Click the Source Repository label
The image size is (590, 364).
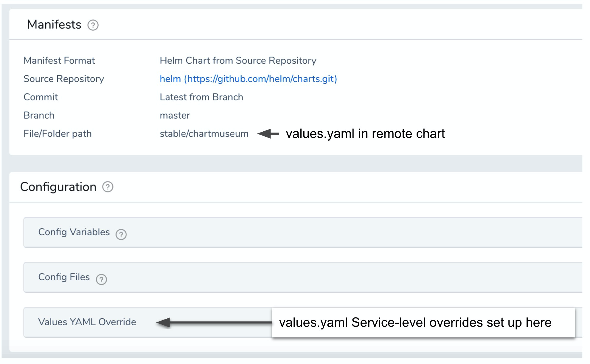pyautogui.click(x=64, y=79)
